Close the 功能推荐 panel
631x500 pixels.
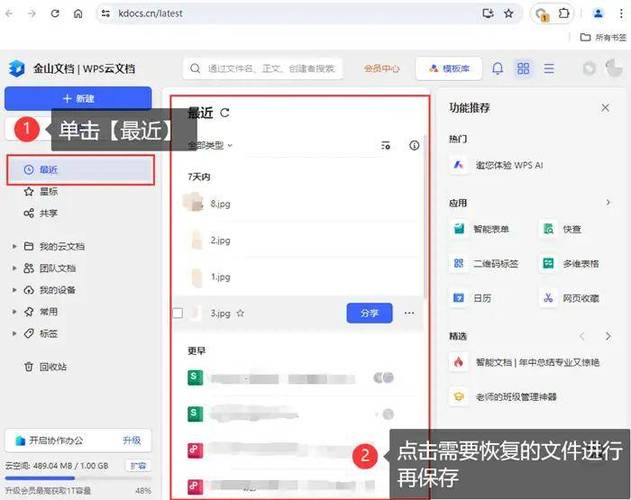coord(605,108)
